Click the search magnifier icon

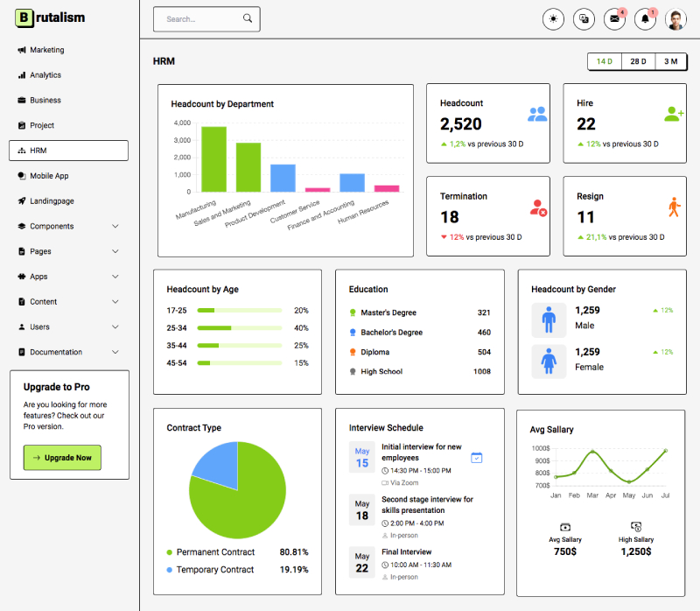click(248, 18)
